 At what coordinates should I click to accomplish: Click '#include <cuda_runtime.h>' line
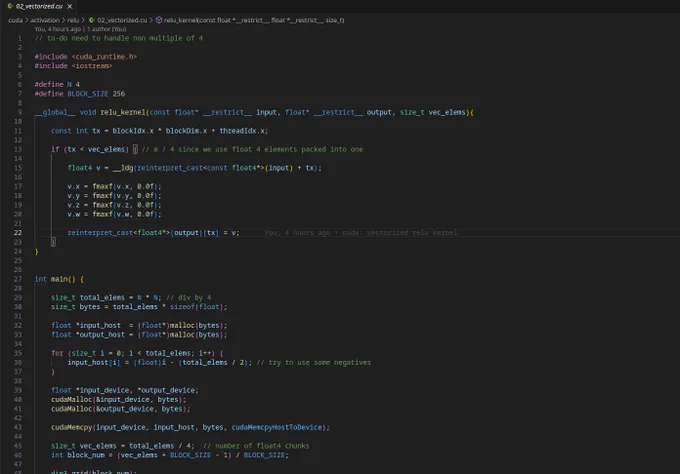(86, 57)
